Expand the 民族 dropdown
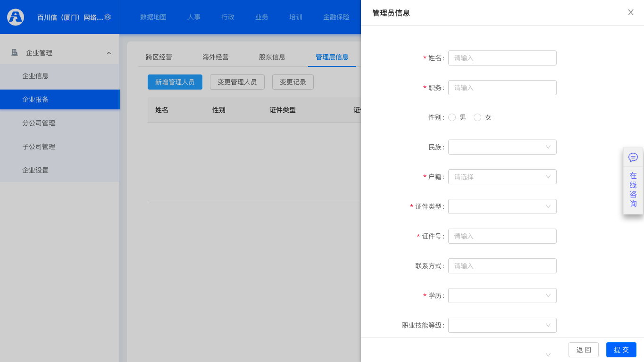The image size is (644, 362). [x=502, y=147]
